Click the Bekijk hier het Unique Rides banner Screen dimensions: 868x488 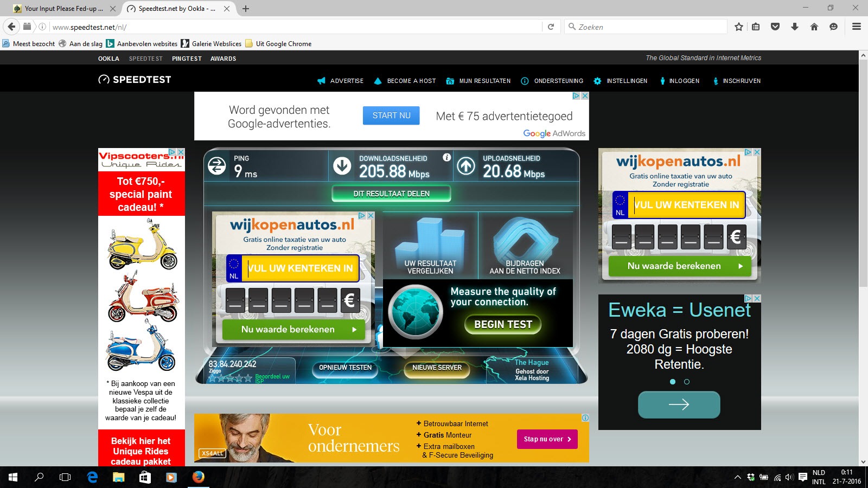(x=141, y=448)
